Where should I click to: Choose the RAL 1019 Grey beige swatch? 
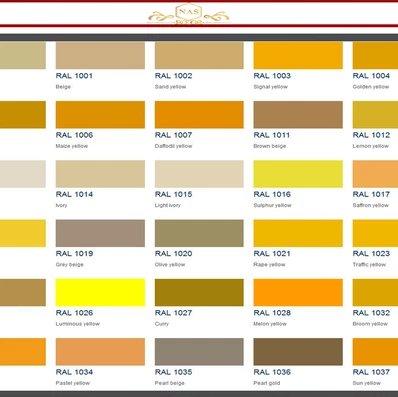point(100,233)
